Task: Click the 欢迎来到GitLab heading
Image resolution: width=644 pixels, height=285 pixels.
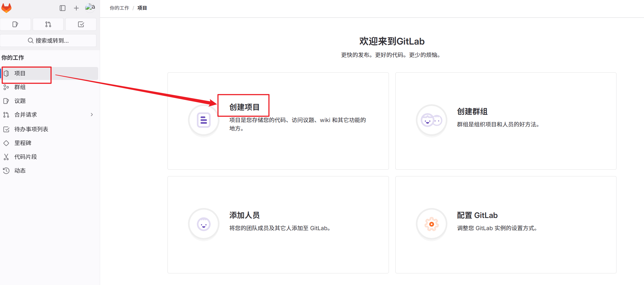Action: coord(392,41)
